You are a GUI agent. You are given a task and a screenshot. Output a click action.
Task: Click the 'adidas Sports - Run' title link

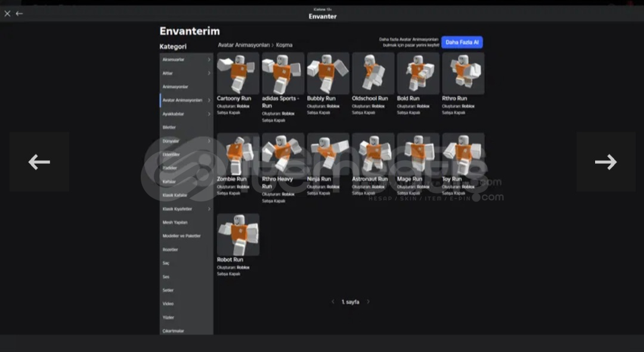[x=280, y=102]
